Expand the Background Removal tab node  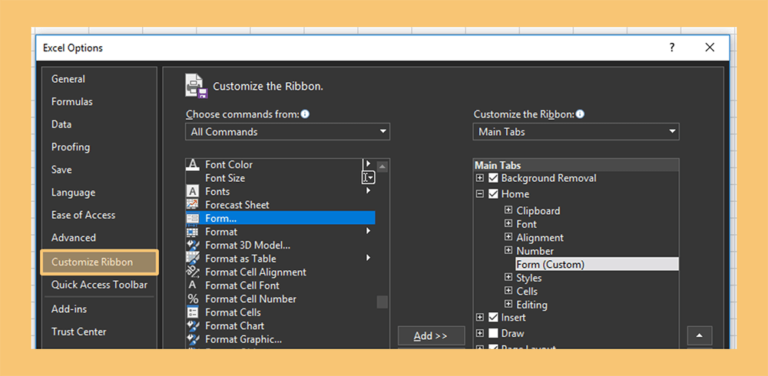click(x=480, y=178)
